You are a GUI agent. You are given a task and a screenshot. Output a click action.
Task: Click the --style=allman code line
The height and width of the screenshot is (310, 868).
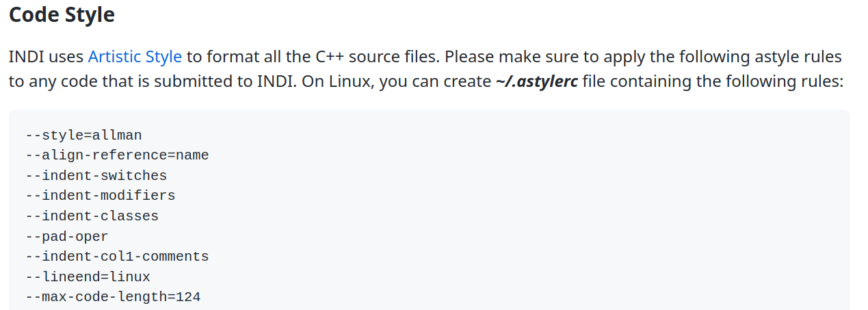point(83,135)
